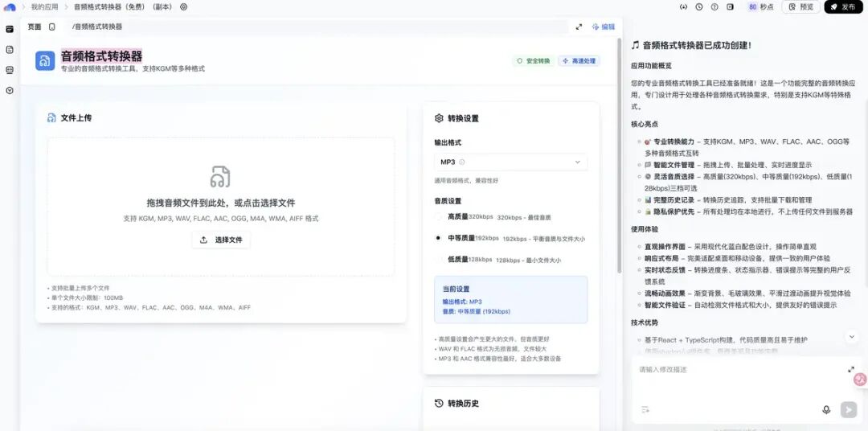Click the 高速处理 badge

pos(579,61)
